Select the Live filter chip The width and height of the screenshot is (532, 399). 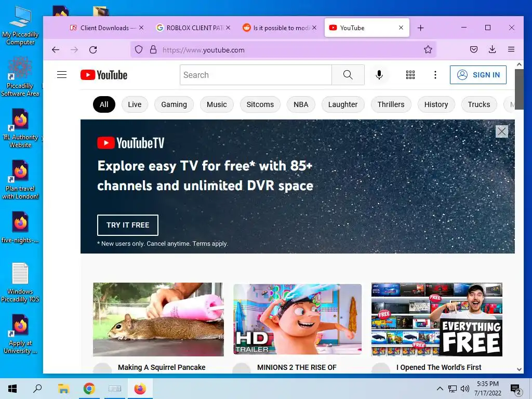(x=135, y=104)
